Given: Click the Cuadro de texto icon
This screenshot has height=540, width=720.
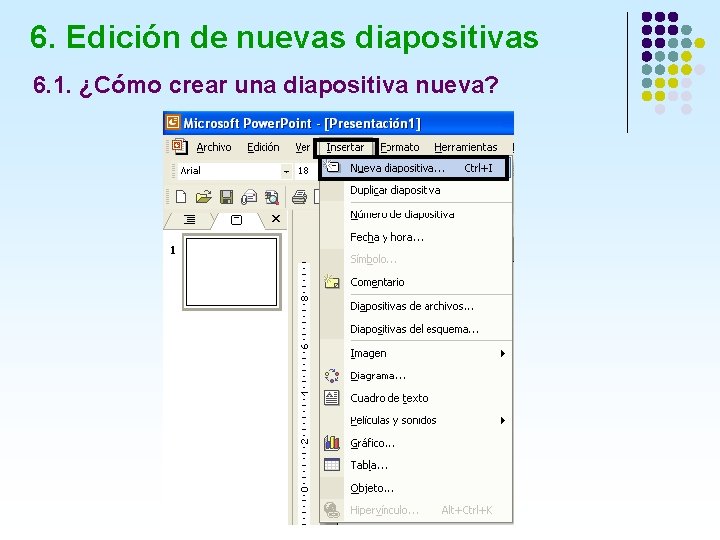Looking at the screenshot, I should tap(332, 398).
